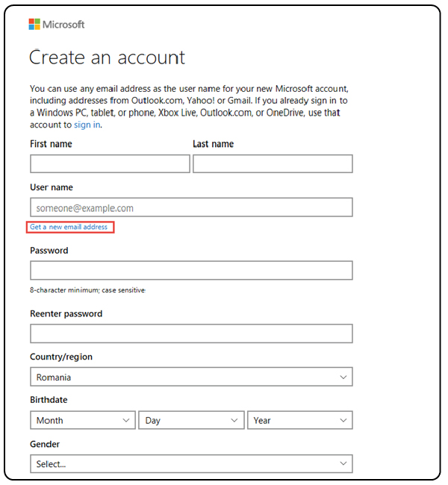Focus the First name input field

[x=110, y=163]
